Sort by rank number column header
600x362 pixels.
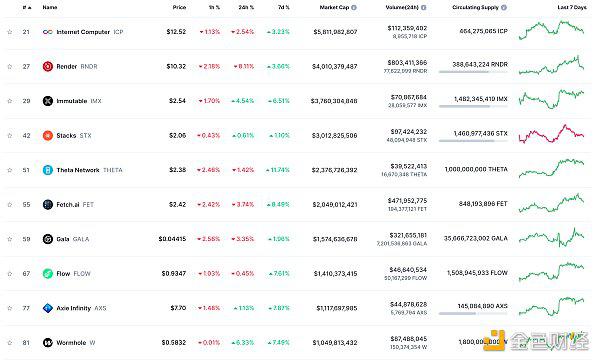coord(27,7)
